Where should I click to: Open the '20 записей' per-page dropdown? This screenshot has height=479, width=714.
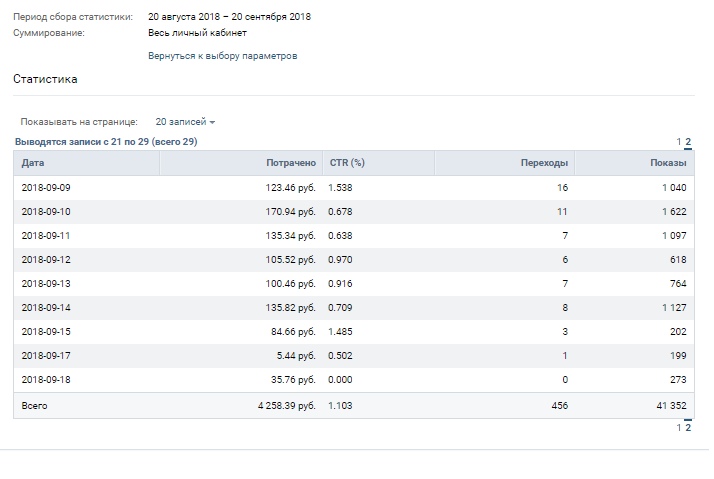tap(185, 122)
